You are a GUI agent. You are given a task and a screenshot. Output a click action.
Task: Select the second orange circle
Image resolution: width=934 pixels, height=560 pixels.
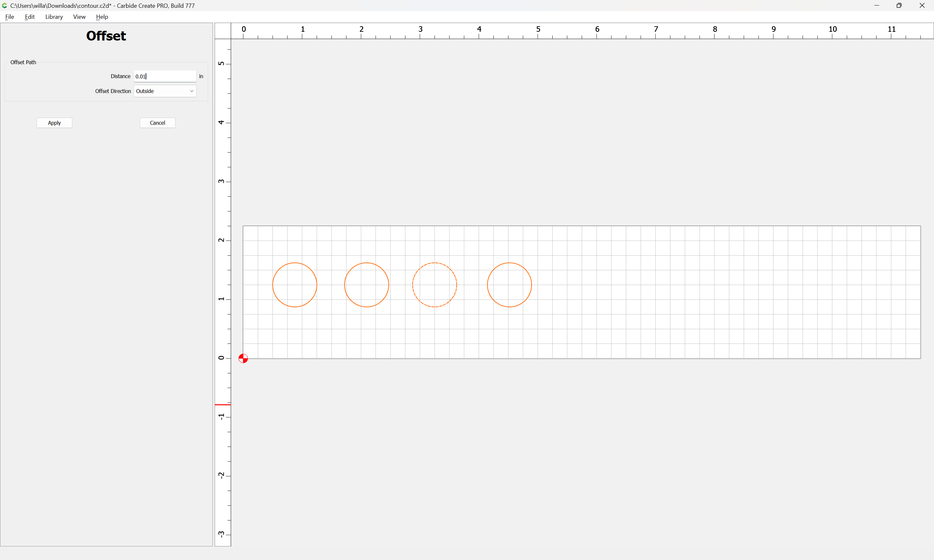[x=366, y=285]
